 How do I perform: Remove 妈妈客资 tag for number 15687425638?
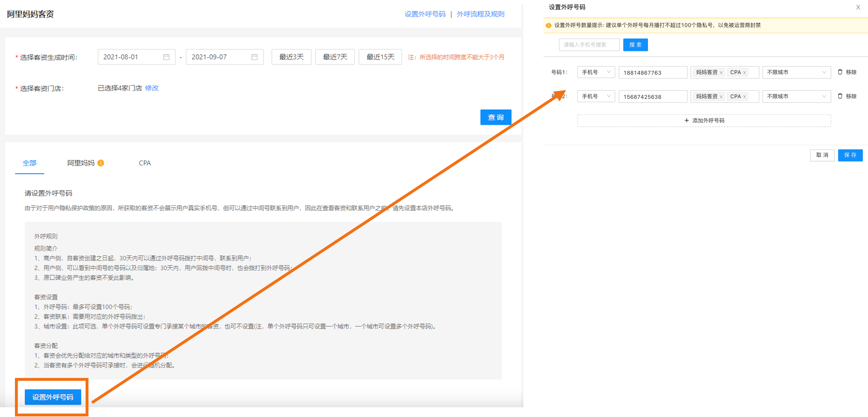pyautogui.click(x=721, y=97)
